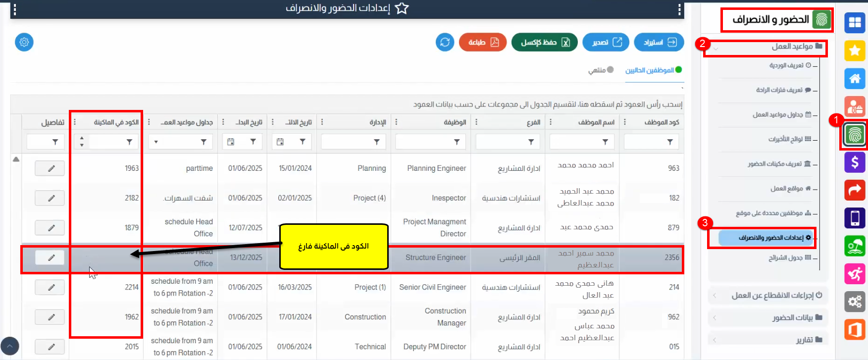Click the red طباعة print button
Viewport: 868px width, 360px height.
482,42
